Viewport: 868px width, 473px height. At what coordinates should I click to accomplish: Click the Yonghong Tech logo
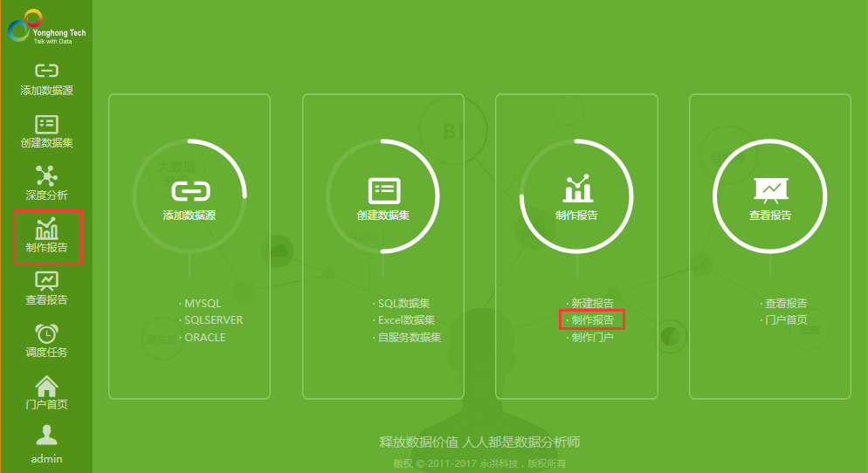46,26
